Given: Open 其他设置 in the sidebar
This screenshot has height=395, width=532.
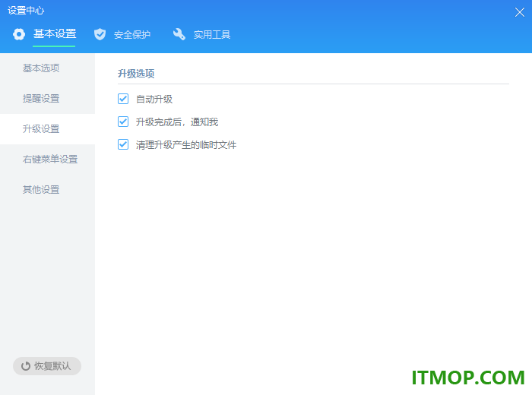Looking at the screenshot, I should pos(47,190).
